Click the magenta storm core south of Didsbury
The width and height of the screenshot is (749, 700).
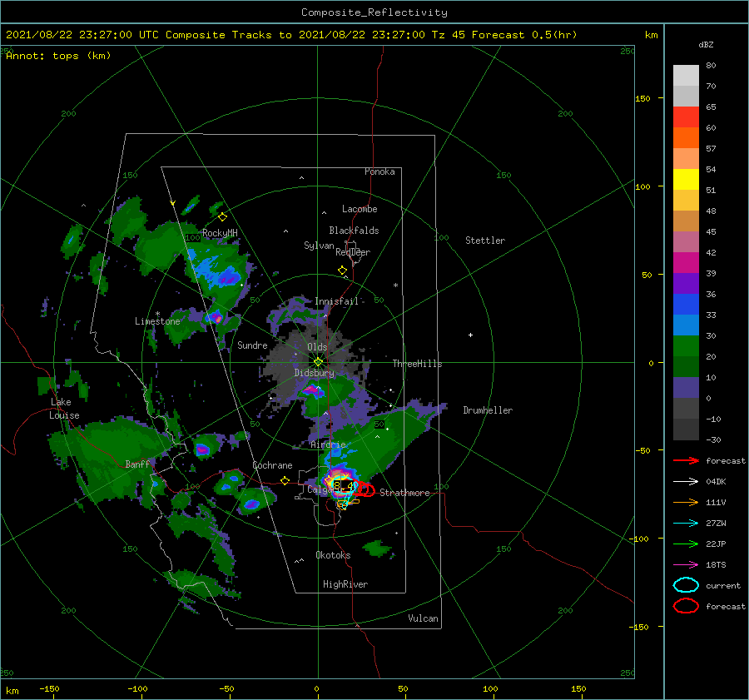312,390
